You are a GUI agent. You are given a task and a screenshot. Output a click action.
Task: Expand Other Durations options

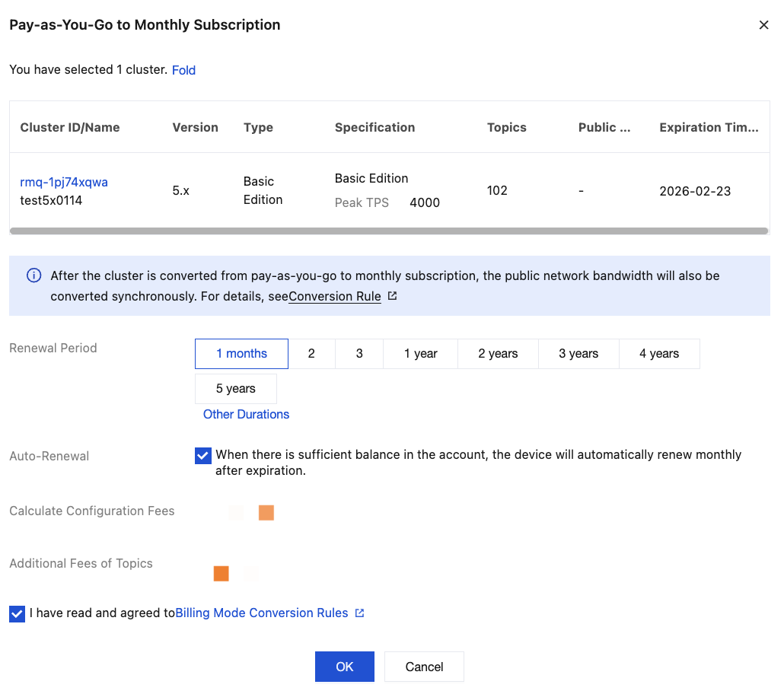coord(246,414)
